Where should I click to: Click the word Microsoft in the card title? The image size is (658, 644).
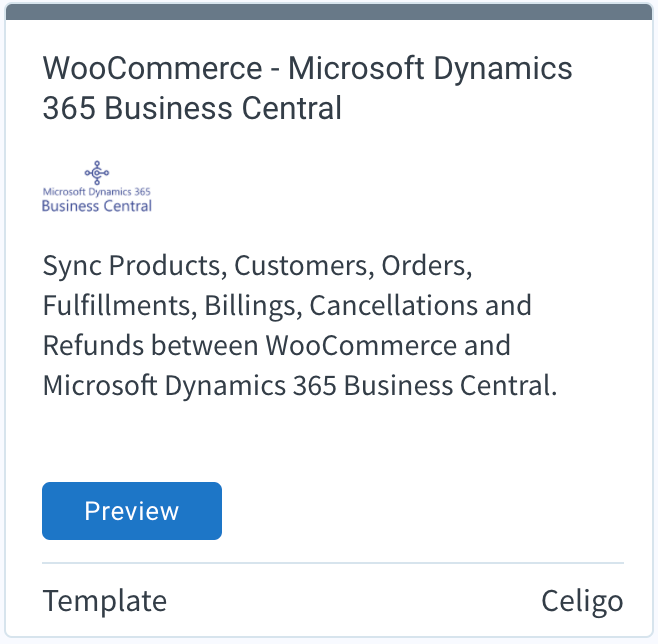(x=356, y=68)
